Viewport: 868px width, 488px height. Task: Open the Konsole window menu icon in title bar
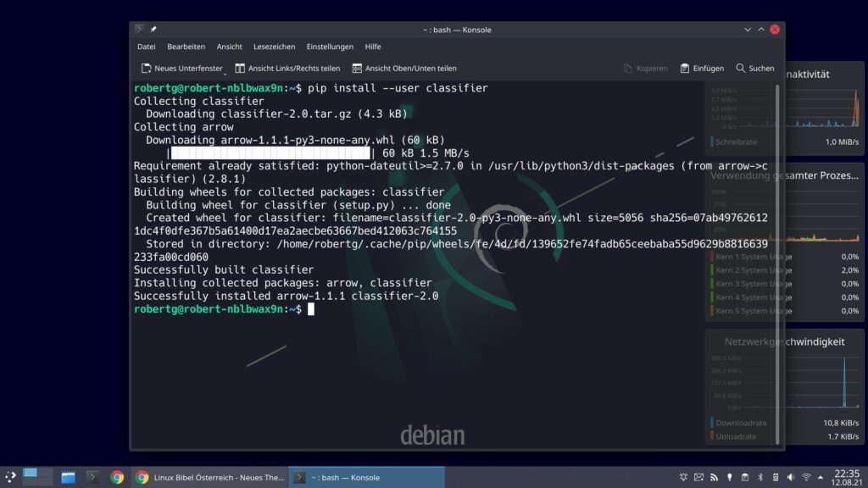click(138, 30)
